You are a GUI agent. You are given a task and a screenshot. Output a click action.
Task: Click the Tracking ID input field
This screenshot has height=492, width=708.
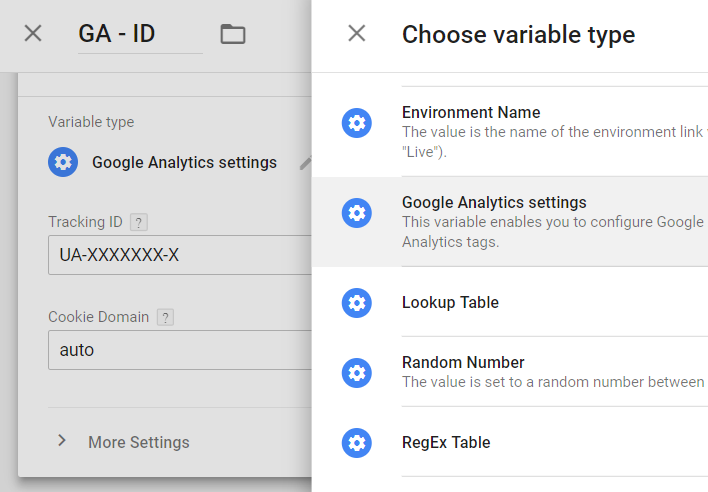pos(180,255)
